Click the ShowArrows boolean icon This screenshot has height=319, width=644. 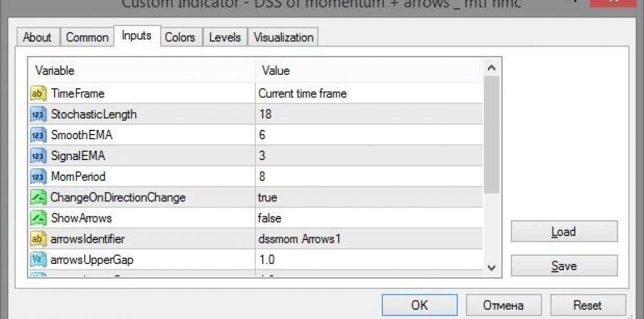(38, 218)
